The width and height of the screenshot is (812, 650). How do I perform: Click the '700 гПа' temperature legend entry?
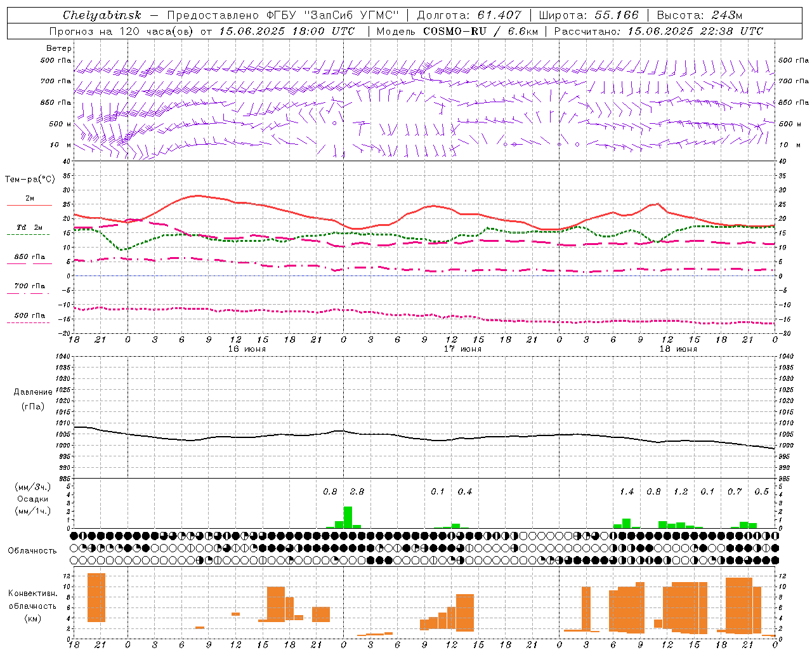pos(30,286)
